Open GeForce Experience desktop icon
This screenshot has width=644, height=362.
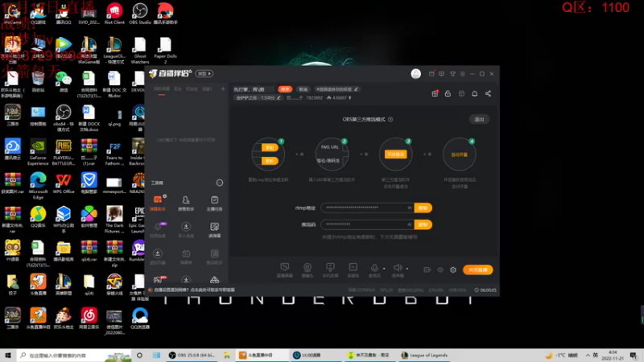38,152
